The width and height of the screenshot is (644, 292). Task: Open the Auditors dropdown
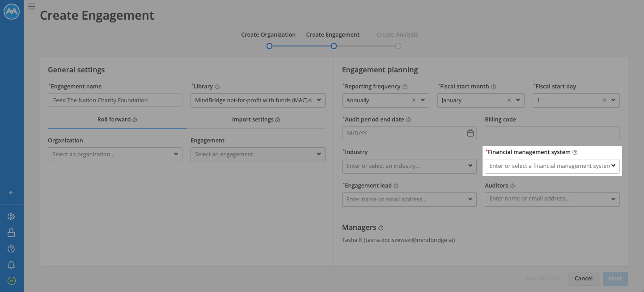click(x=552, y=199)
